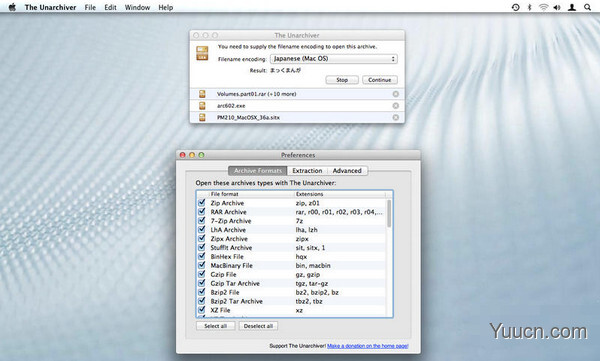Open The Unarchiver application menu
The height and width of the screenshot is (361, 600).
point(50,7)
